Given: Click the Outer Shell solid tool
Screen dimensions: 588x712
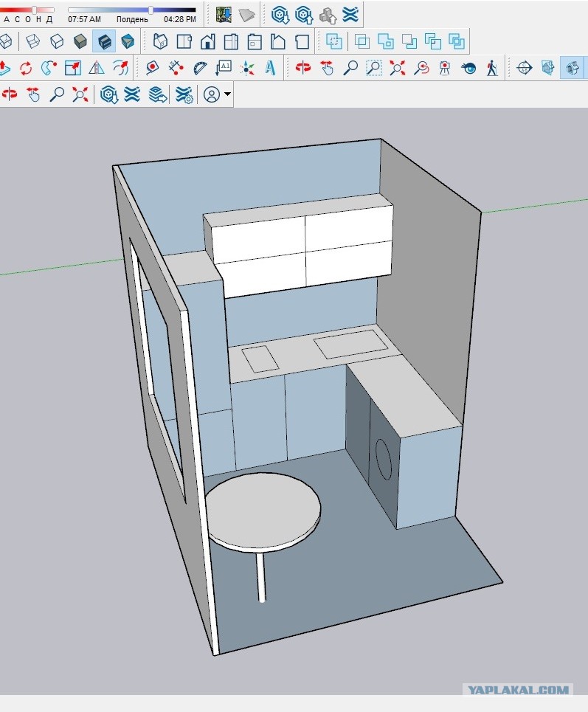Looking at the screenshot, I should pos(333,41).
